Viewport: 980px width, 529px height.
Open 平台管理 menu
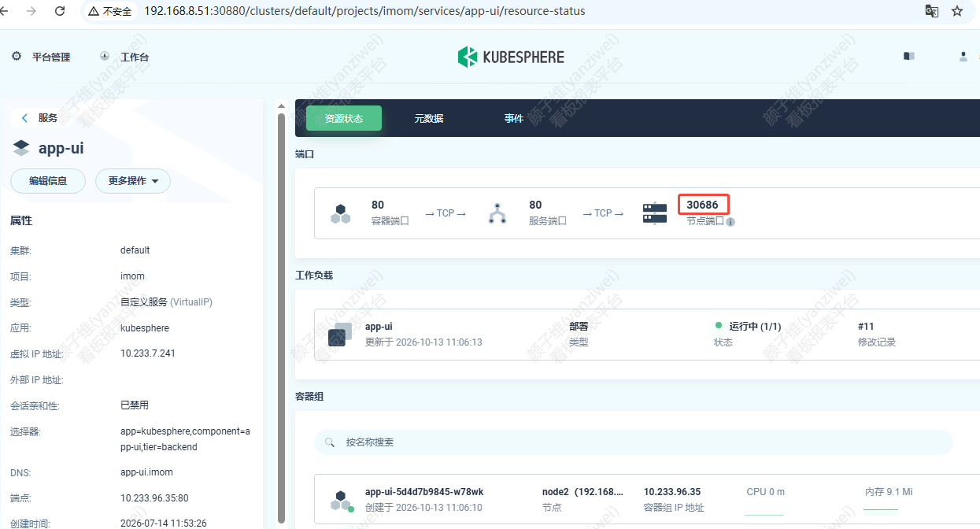click(x=51, y=57)
